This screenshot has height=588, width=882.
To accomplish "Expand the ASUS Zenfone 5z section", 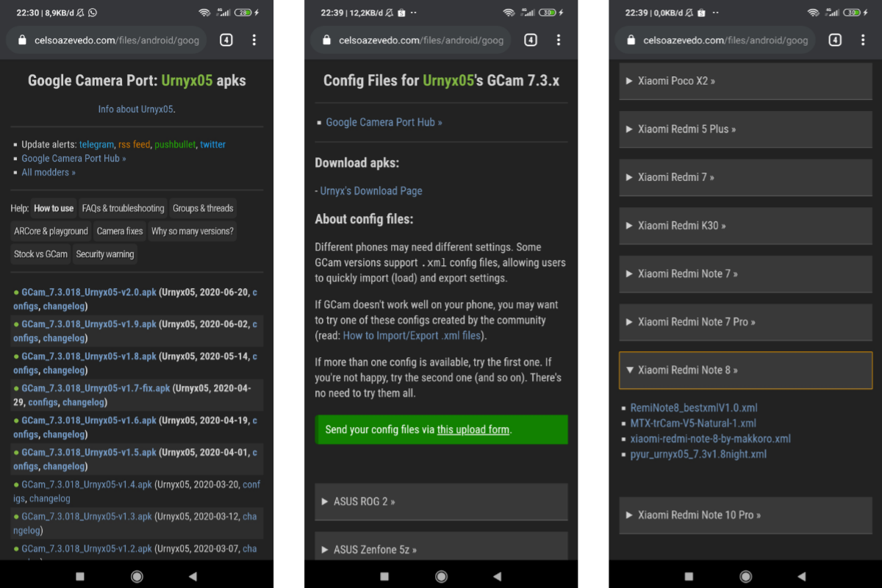I will (x=441, y=547).
